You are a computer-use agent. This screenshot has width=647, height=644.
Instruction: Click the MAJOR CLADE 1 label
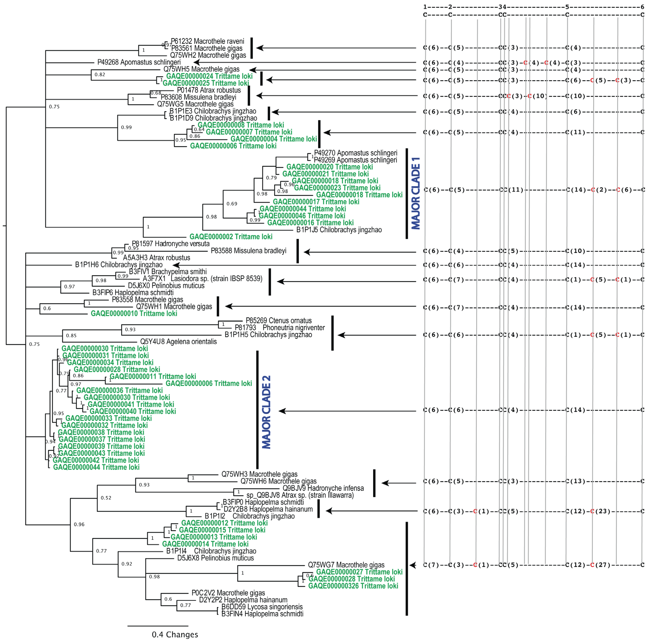point(416,193)
